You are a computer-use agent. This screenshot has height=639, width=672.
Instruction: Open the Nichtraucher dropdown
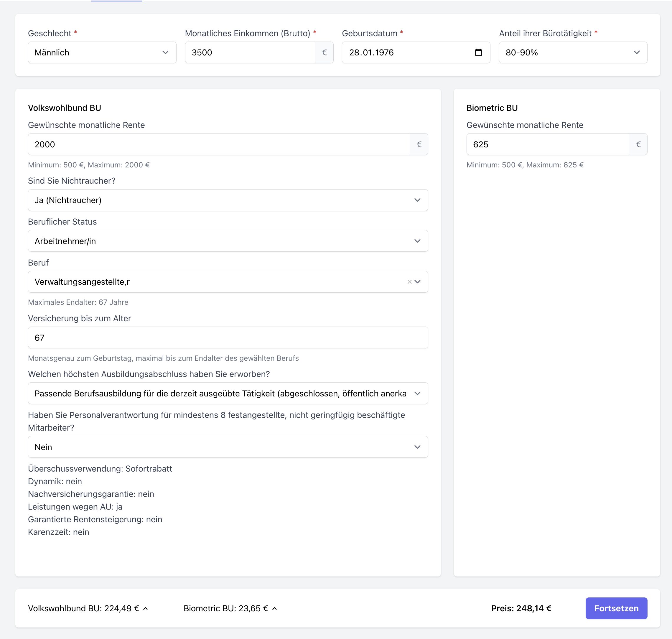228,200
